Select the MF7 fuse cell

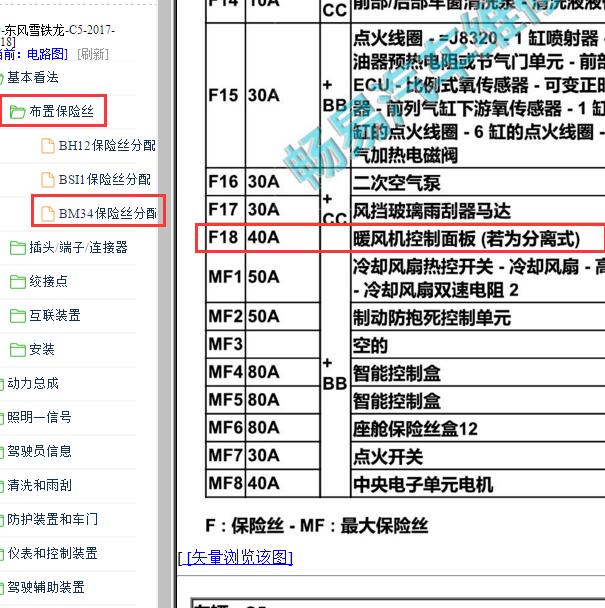pyautogui.click(x=225, y=456)
